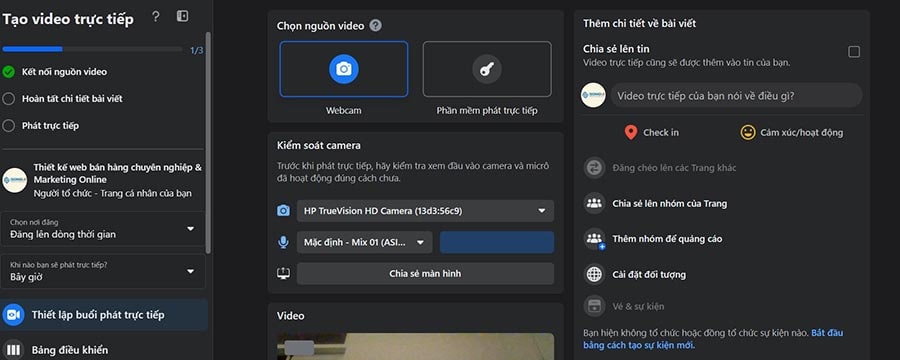Click the Tạo video trực tiếp heading
900x360 pixels.
(x=68, y=19)
